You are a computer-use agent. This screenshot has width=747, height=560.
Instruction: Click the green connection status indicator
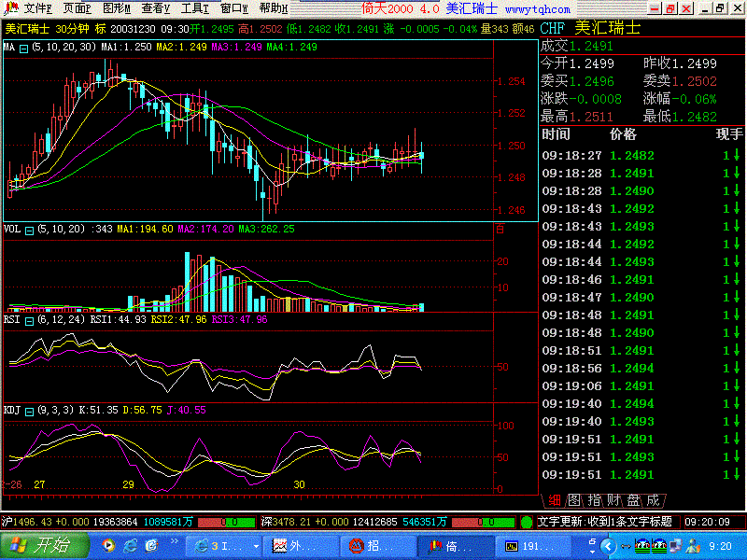click(527, 523)
